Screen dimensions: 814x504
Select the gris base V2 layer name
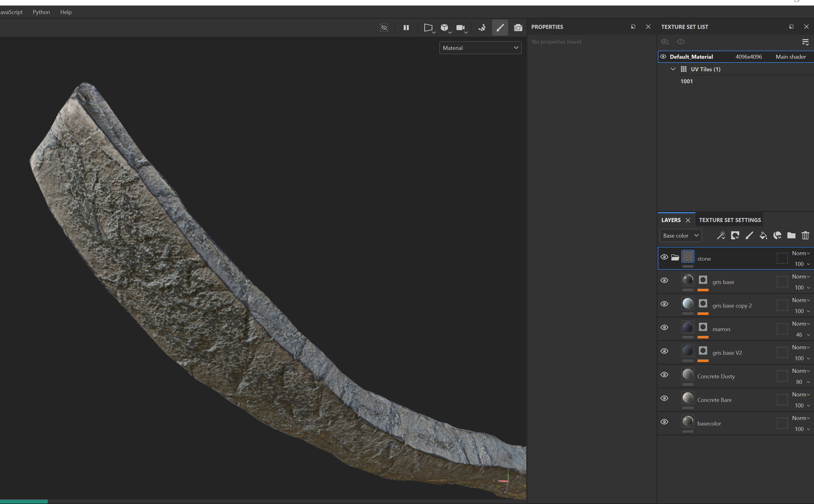(x=727, y=353)
